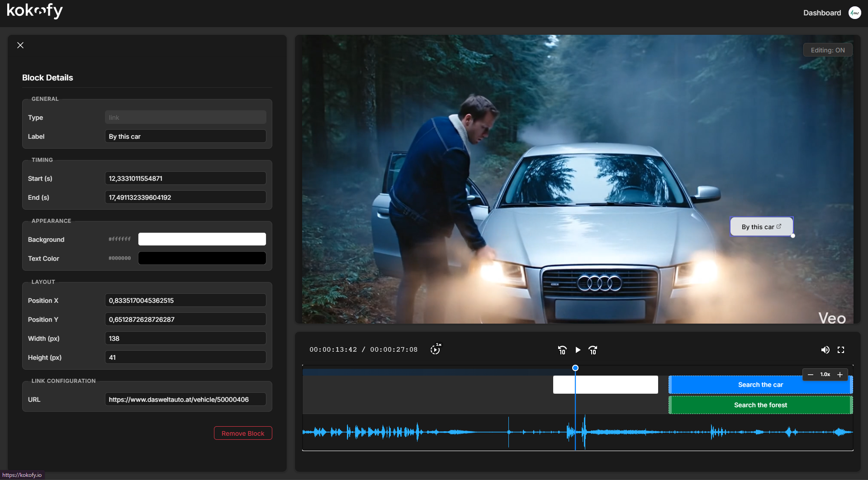Open playback speed control
868x480 pixels.
435,349
